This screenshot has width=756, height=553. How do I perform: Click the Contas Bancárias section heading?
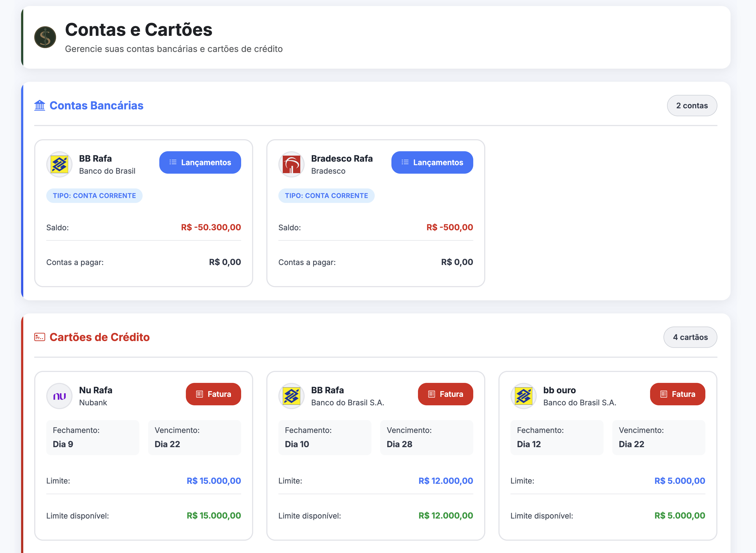tap(96, 106)
